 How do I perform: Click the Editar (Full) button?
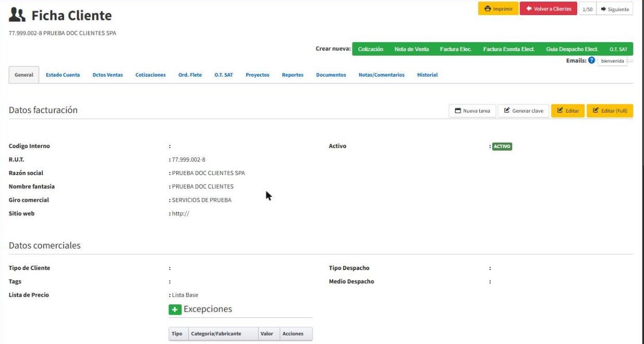coord(610,110)
